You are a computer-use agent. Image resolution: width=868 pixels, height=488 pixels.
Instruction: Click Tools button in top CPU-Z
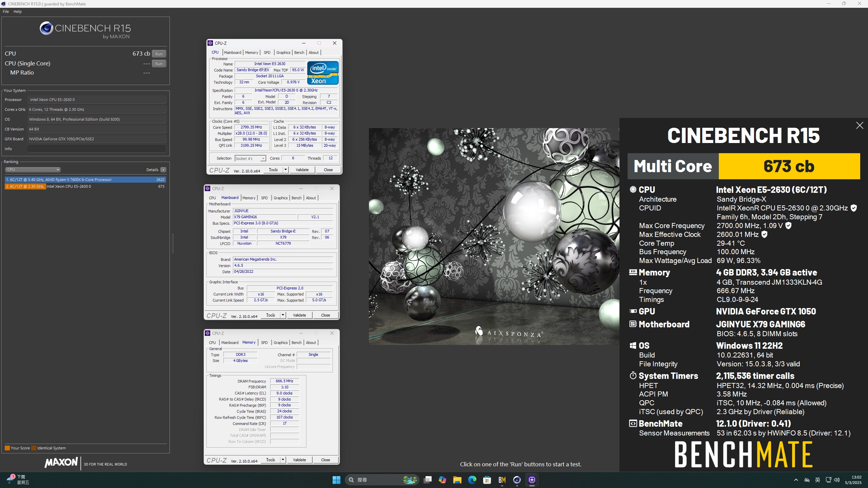coord(273,170)
